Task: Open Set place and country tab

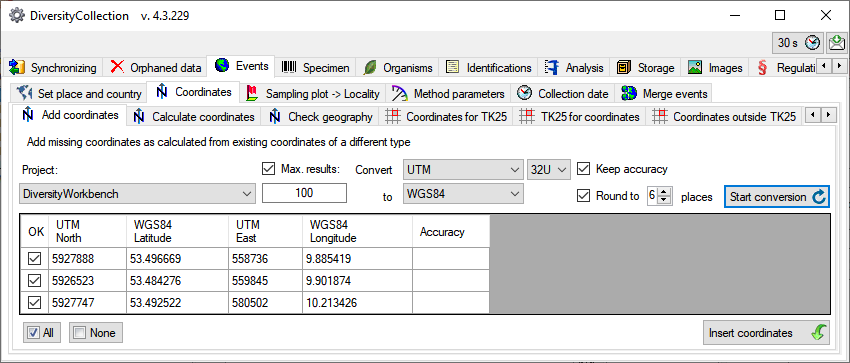Action: tap(79, 94)
